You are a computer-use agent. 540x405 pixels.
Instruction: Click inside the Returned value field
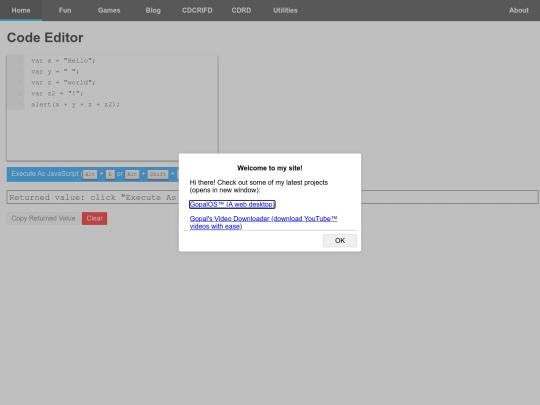pos(272,197)
